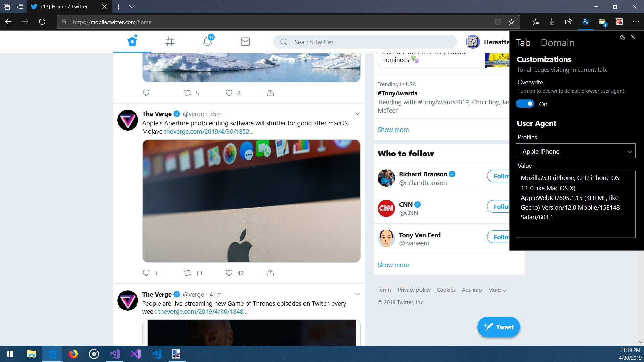The height and width of the screenshot is (362, 644).
Task: Open the Ads info footer link
Action: click(472, 290)
